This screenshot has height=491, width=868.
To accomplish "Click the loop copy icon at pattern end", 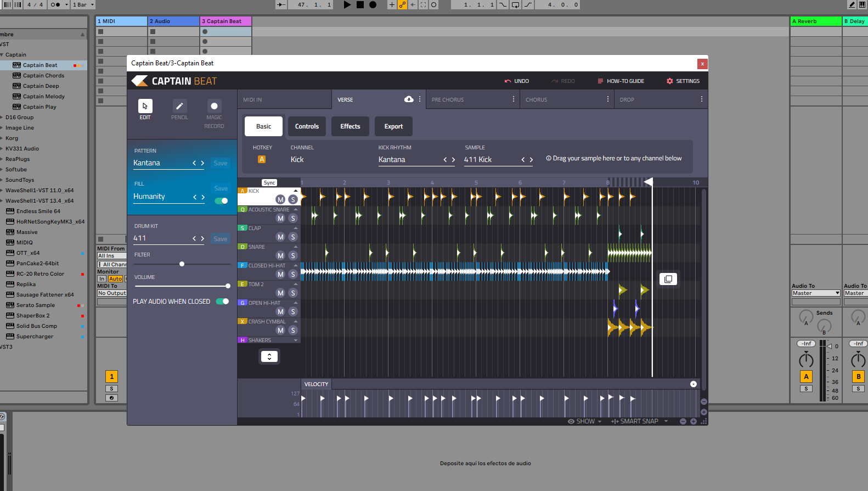I will pyautogui.click(x=668, y=279).
